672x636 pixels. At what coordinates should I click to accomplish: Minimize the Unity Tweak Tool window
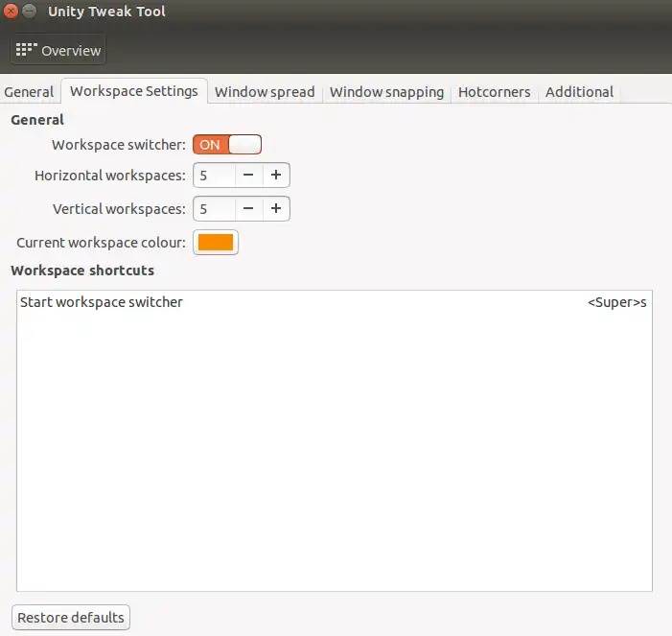(x=29, y=11)
